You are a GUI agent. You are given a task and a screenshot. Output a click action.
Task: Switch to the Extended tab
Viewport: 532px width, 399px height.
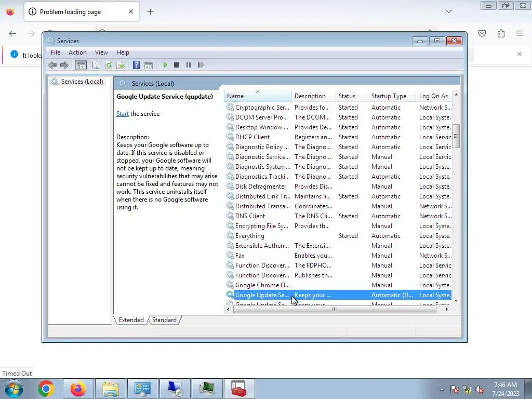[131, 320]
